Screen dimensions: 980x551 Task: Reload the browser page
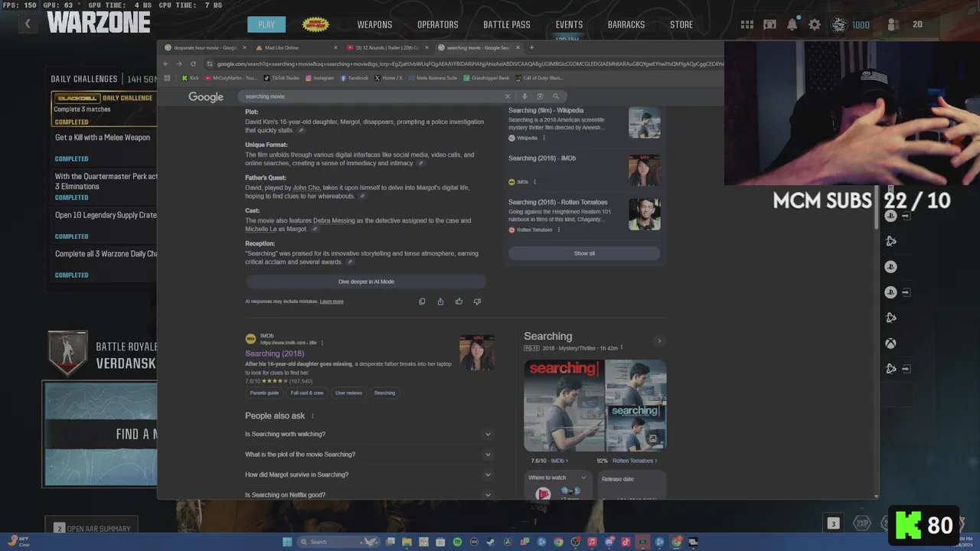(193, 64)
